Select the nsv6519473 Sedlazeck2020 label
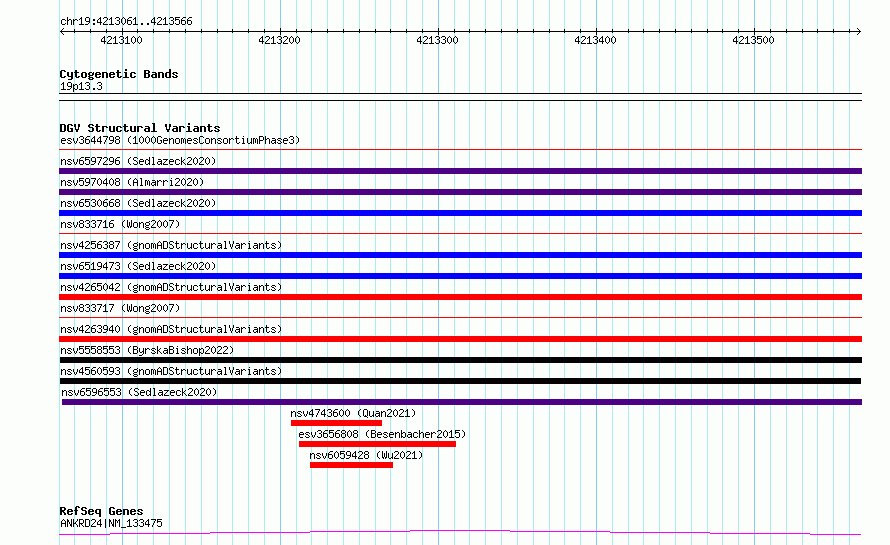The image size is (890, 545). (138, 266)
